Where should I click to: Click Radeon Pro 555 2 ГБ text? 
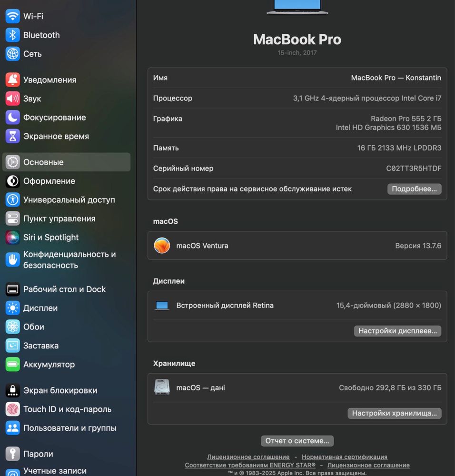coord(406,119)
